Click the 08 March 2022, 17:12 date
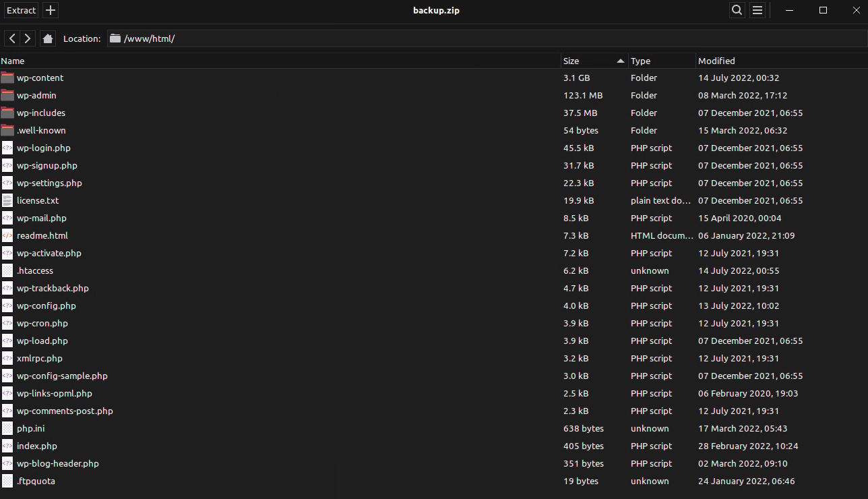The height and width of the screenshot is (499, 868). [x=743, y=95]
